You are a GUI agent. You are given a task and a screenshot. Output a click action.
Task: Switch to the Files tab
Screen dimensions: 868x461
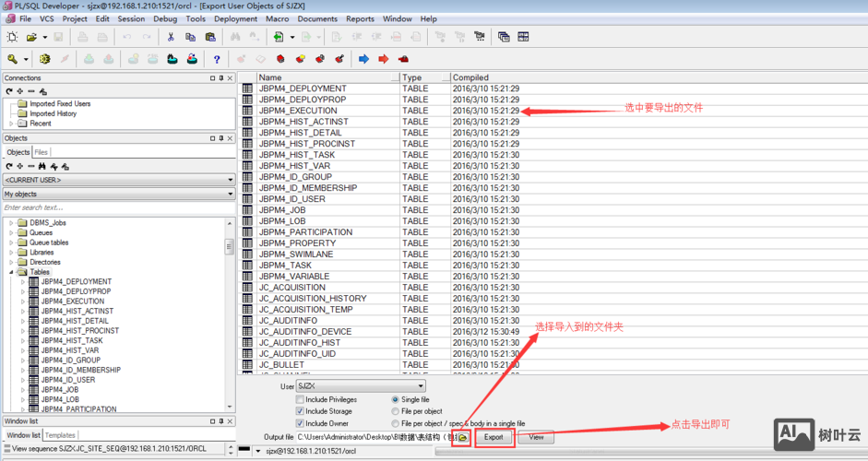(42, 152)
